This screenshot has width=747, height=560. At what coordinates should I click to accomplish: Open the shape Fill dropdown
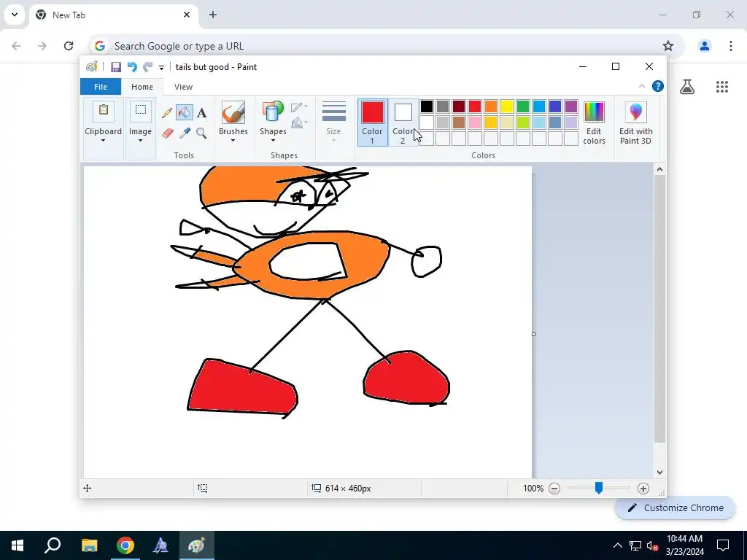pyautogui.click(x=299, y=123)
